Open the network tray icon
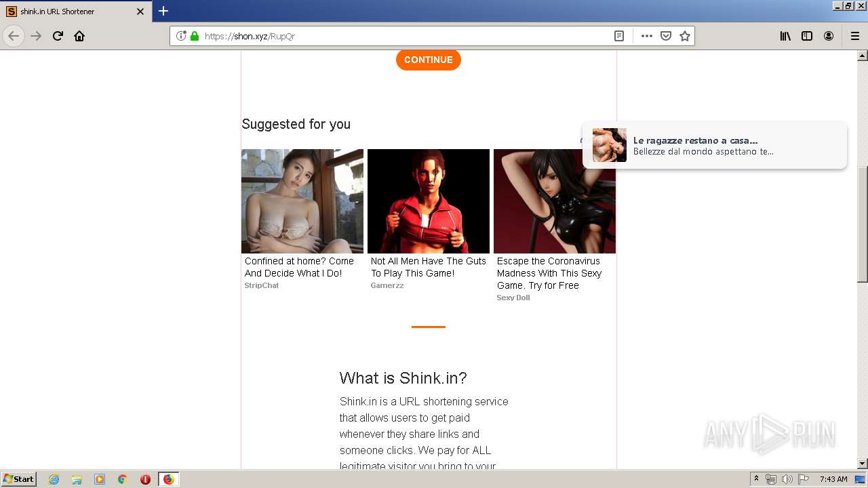This screenshot has height=488, width=868. point(771,479)
